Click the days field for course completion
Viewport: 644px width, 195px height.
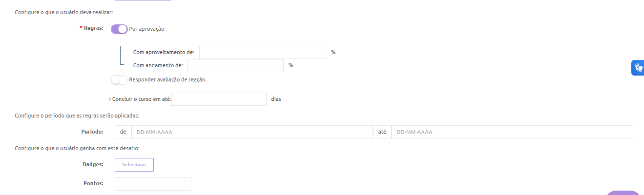pyautogui.click(x=219, y=99)
